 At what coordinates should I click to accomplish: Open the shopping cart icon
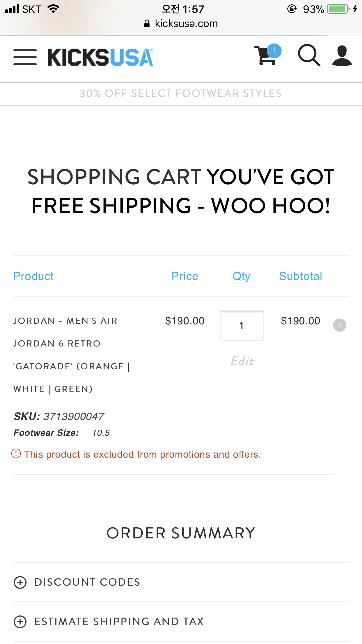click(265, 56)
